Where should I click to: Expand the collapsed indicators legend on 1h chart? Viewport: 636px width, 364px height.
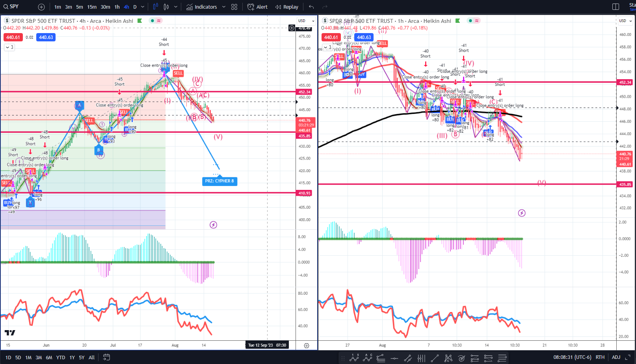(x=327, y=47)
